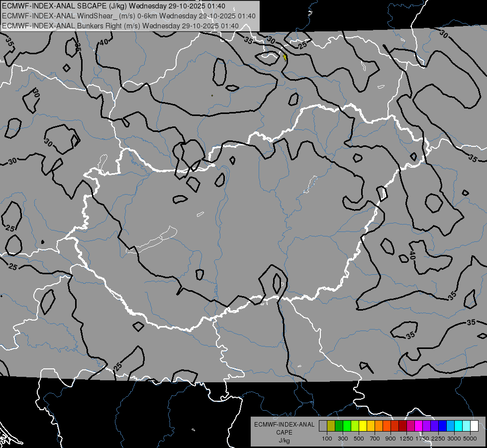Choose the pure blue swatch right of 2250
487x448 pixels.
pyautogui.click(x=443, y=426)
